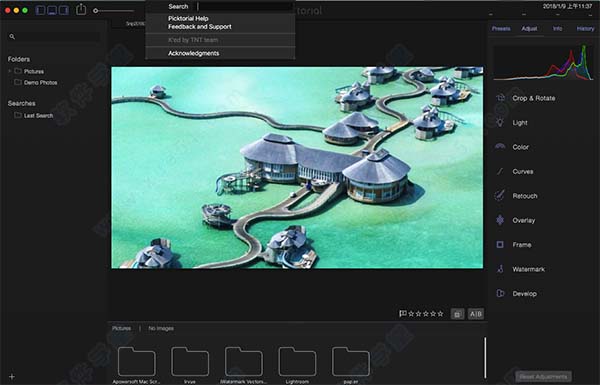Toggle the bottom filmstrip panel button
Viewport: 600px width, 385px height.
(x=52, y=10)
